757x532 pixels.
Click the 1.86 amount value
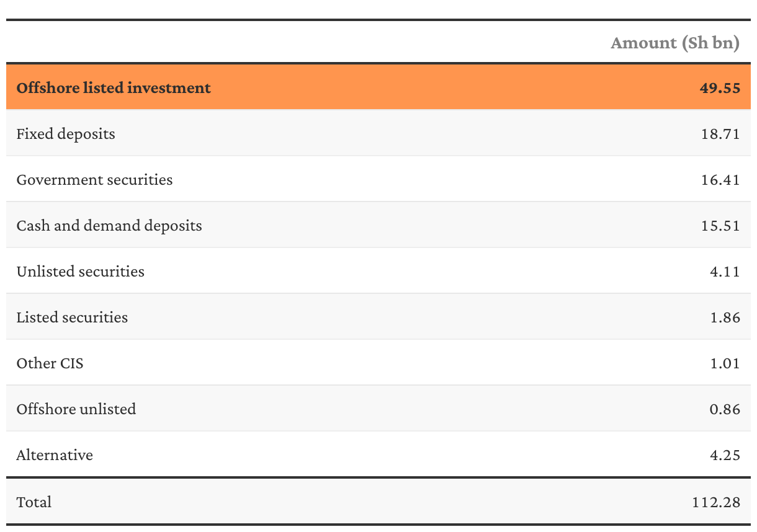coord(725,317)
